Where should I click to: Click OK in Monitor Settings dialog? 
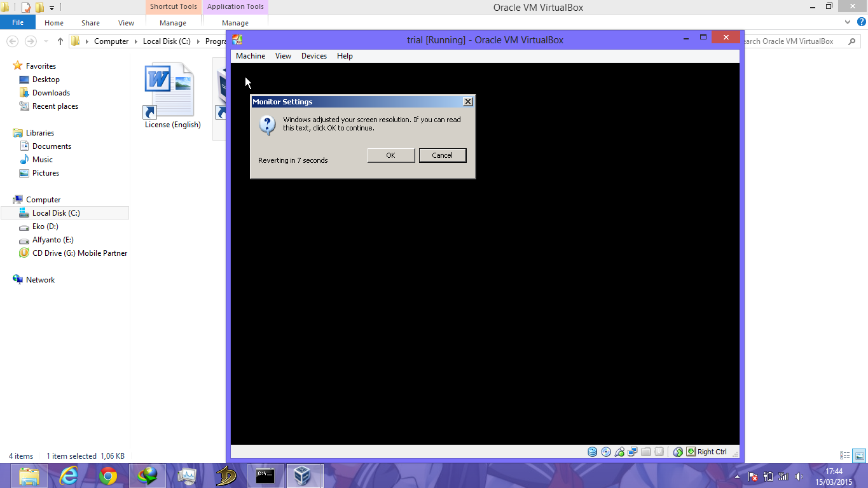coord(391,155)
